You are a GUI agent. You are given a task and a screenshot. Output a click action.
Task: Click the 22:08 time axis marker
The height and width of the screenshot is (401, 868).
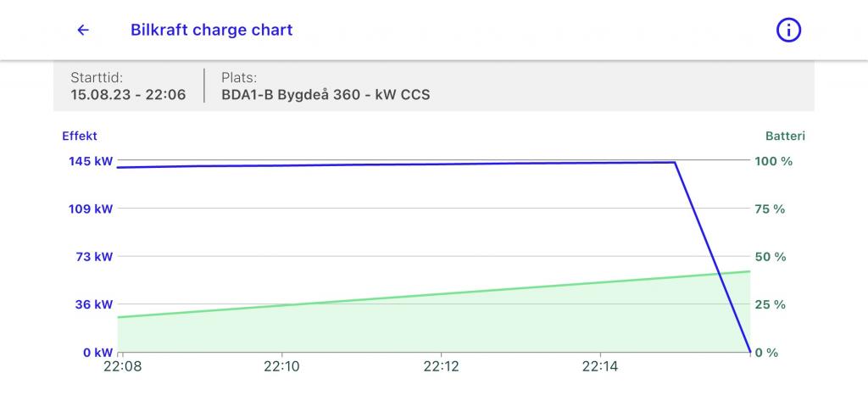(122, 368)
